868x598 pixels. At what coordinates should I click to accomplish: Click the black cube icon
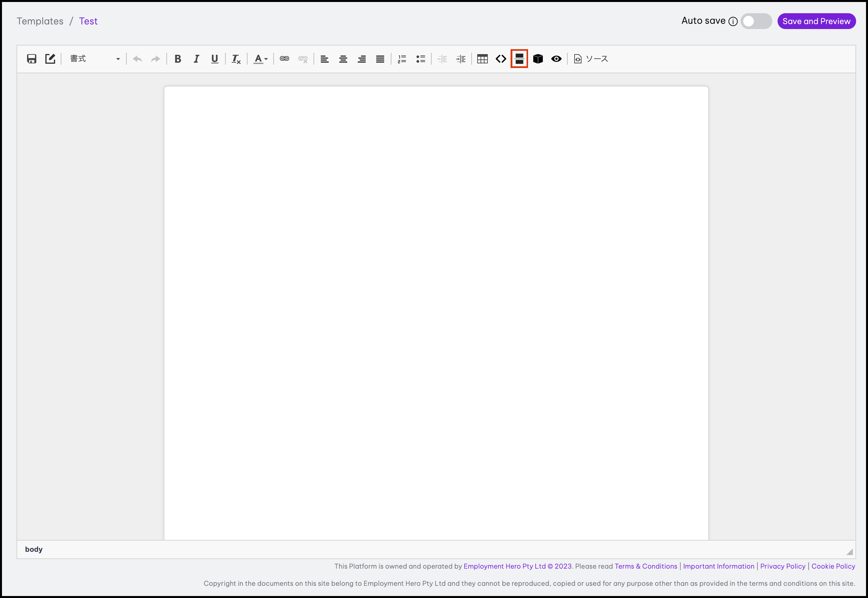[x=538, y=59]
